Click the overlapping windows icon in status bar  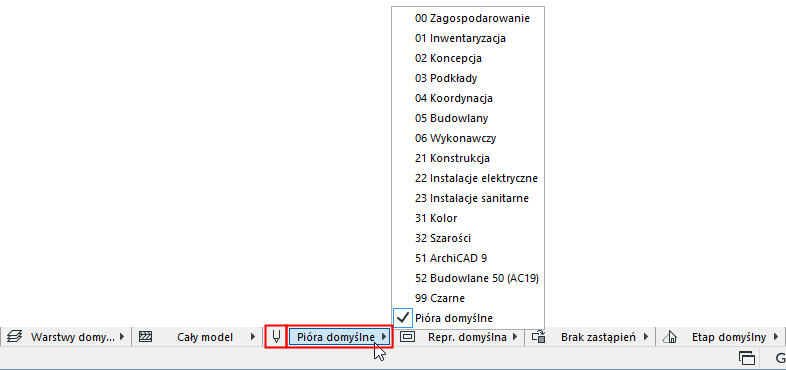(x=746, y=358)
